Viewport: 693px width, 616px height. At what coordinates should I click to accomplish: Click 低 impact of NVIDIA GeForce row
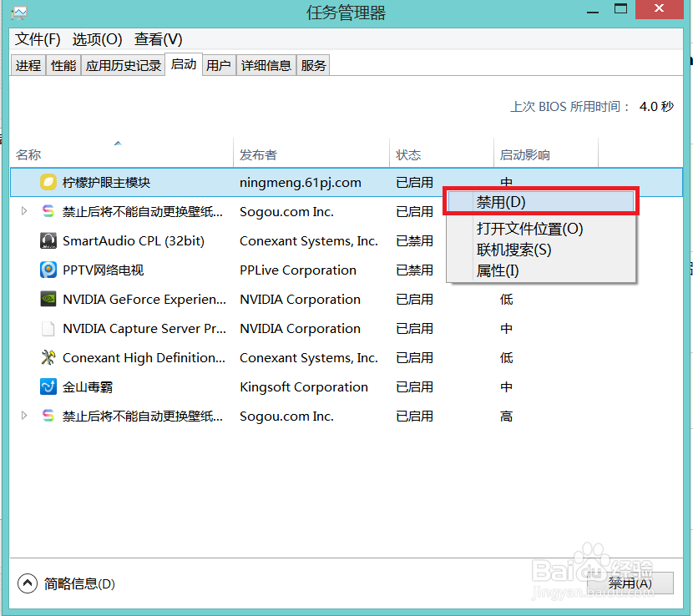coord(506,299)
